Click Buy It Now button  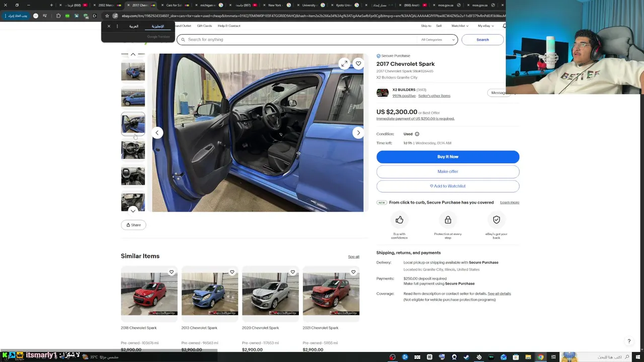click(448, 157)
